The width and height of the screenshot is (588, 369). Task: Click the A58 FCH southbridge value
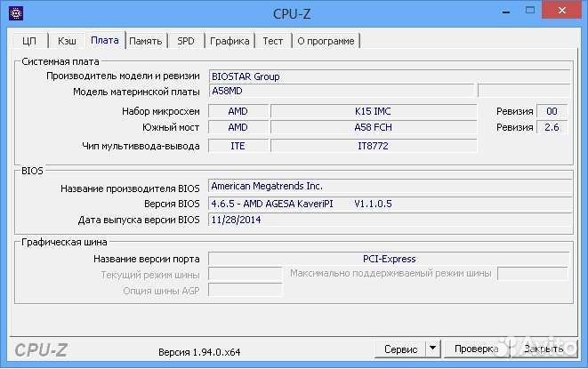(374, 127)
